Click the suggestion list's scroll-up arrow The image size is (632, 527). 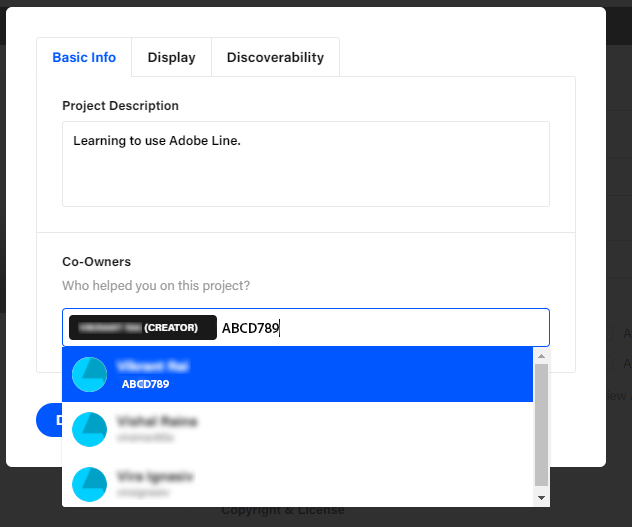[542, 355]
